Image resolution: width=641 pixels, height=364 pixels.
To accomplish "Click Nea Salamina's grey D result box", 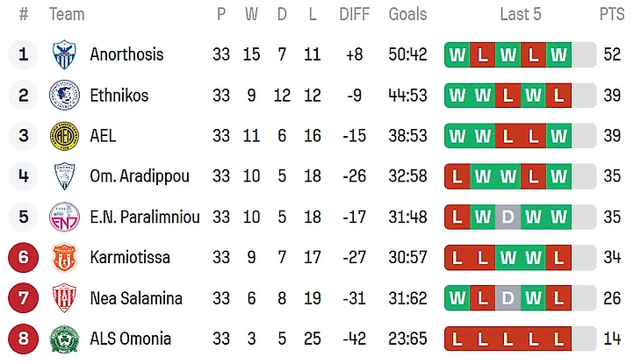I will click(x=508, y=298).
